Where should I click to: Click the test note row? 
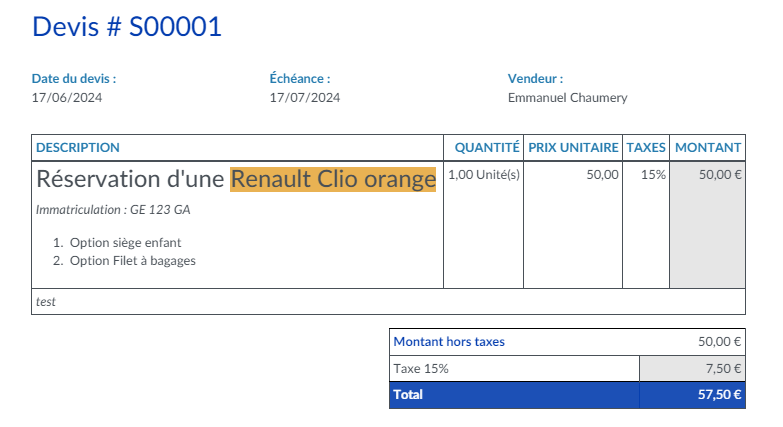pos(46,301)
